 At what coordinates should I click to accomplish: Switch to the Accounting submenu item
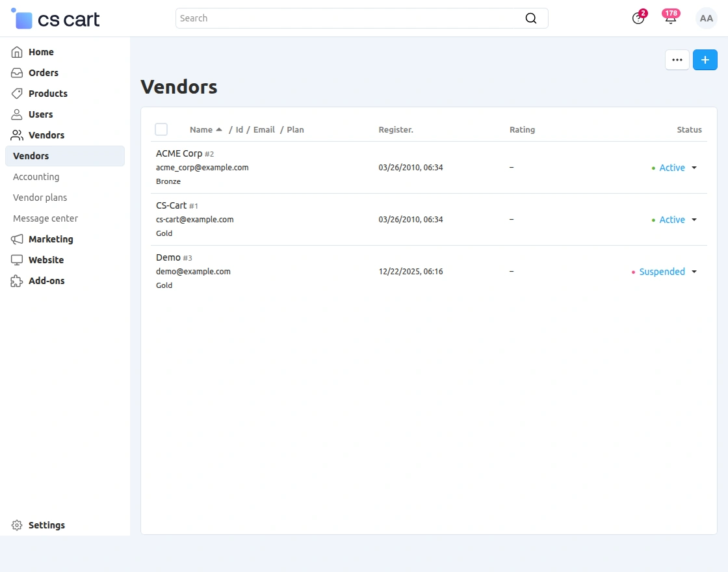(x=36, y=177)
